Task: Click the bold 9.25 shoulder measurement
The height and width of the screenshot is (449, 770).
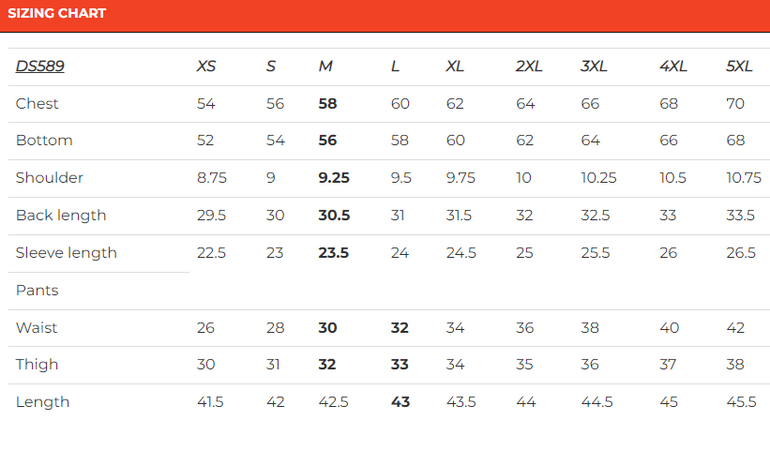Action: coord(334,177)
